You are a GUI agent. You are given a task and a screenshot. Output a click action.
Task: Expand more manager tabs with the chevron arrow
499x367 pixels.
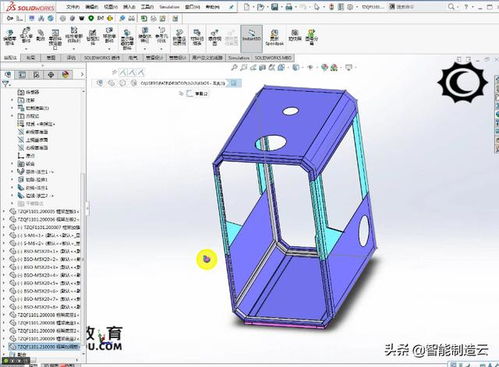(82, 74)
